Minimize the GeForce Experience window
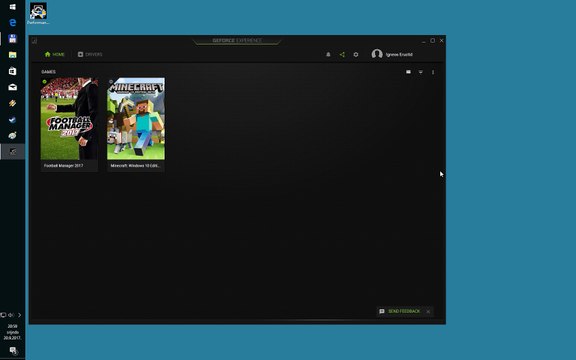Image resolution: width=576 pixels, height=360 pixels. pos(424,41)
